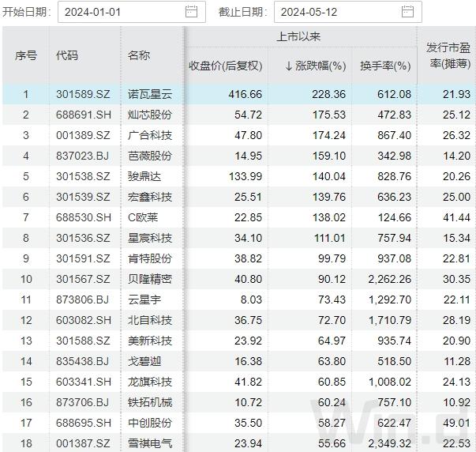Click the 代码 column header

[x=67, y=55]
